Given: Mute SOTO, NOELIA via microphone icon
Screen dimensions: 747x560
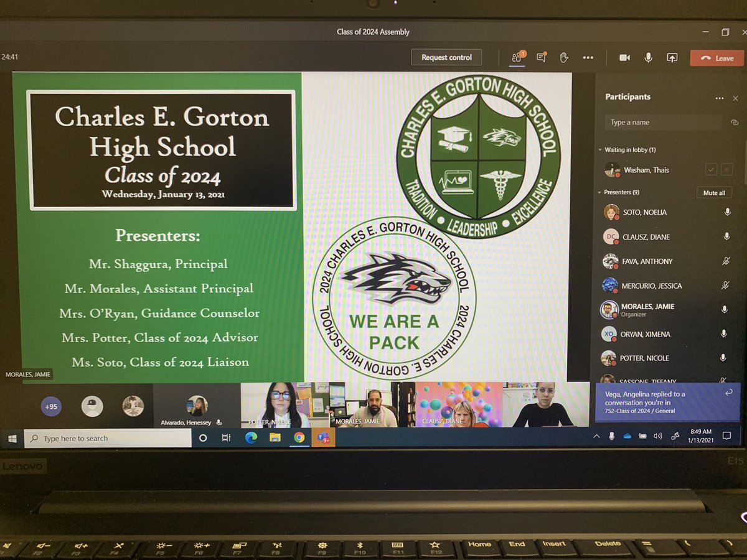Looking at the screenshot, I should pos(726,212).
